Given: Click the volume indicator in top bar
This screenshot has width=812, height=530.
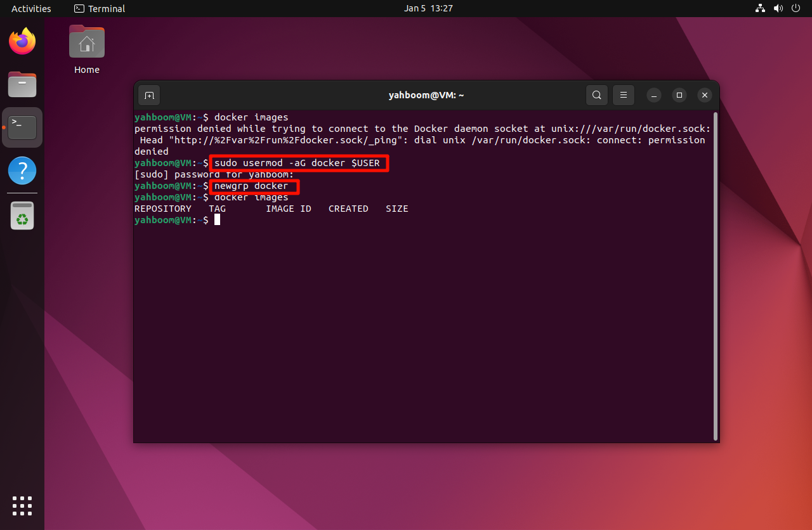Looking at the screenshot, I should pyautogui.click(x=778, y=8).
